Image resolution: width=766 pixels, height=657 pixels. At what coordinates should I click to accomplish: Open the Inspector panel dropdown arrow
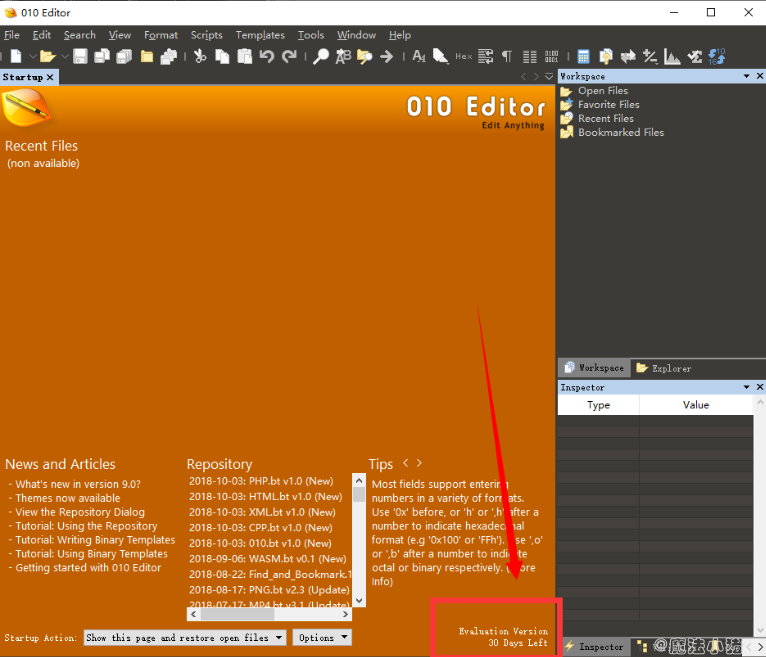tap(746, 387)
